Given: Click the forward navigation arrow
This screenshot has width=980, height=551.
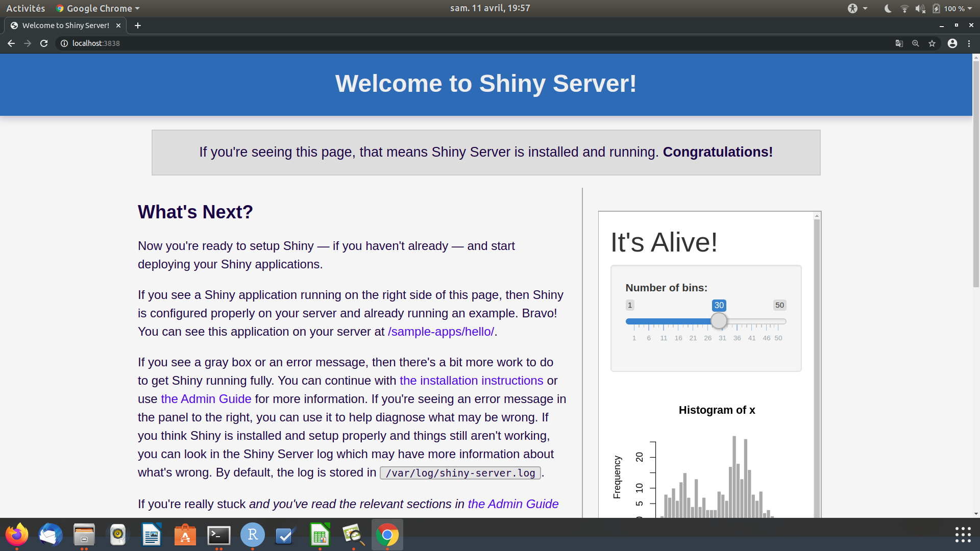Looking at the screenshot, I should [28, 43].
